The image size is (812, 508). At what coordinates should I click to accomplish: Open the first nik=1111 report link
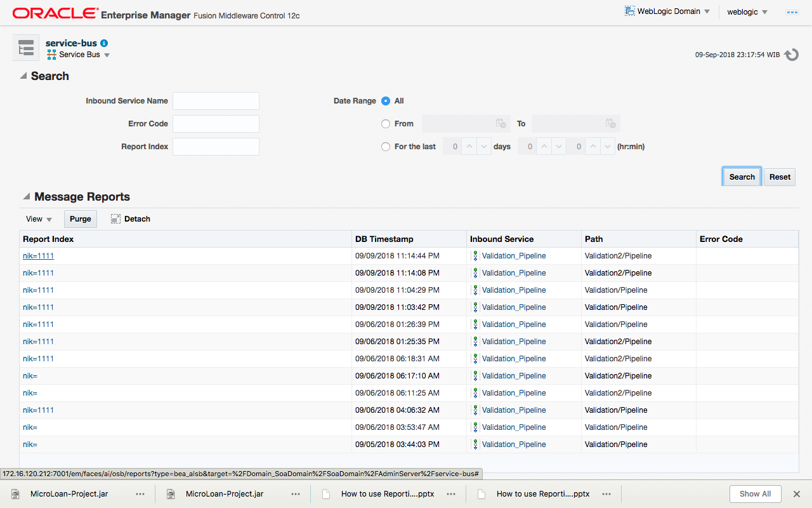point(38,255)
